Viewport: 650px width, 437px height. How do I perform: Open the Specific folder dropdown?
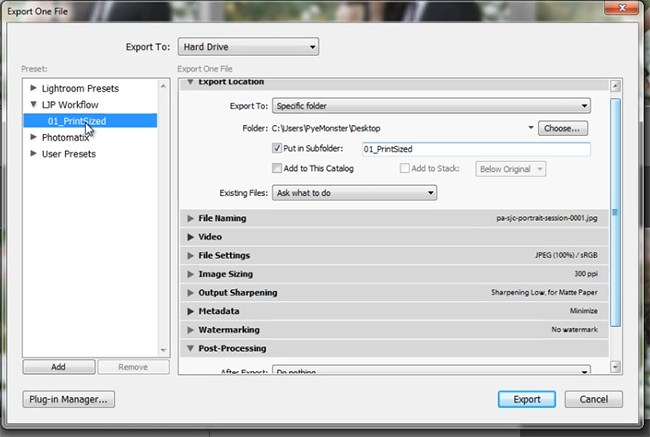point(431,106)
